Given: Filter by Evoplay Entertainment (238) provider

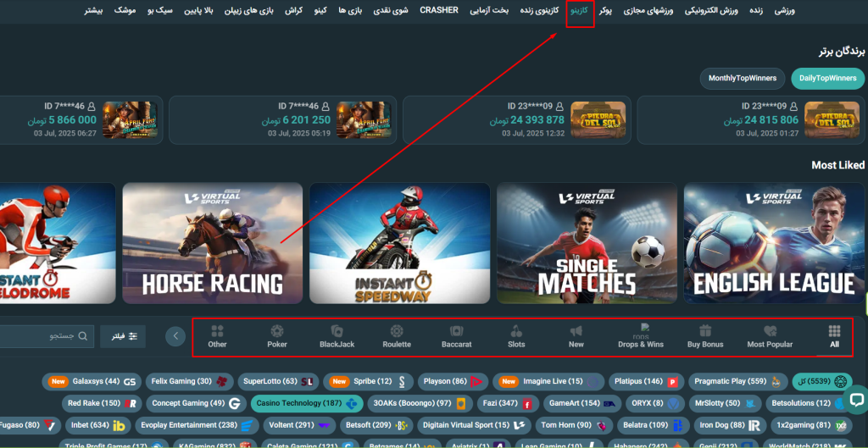Looking at the screenshot, I should coord(197,426).
